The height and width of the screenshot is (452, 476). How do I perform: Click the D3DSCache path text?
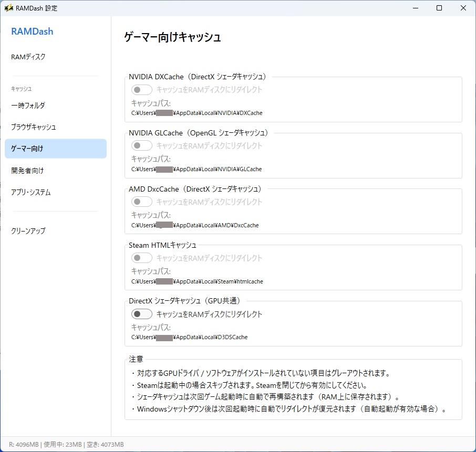coord(190,338)
